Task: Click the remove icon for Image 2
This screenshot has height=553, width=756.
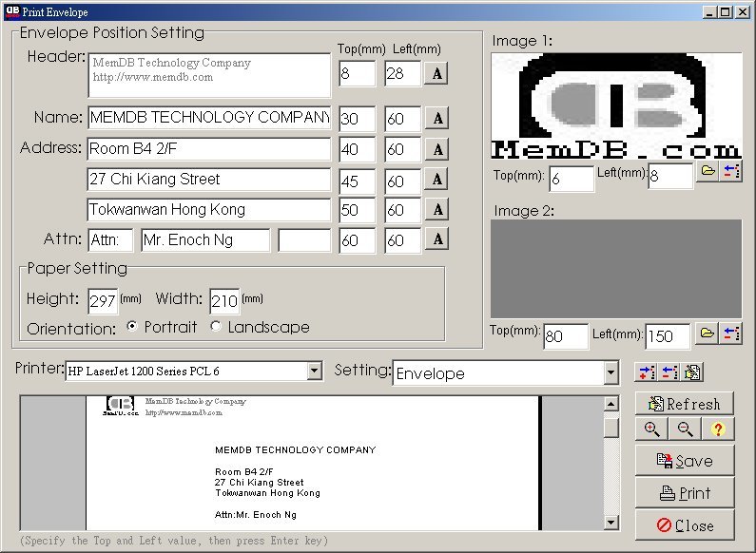Action: pos(731,334)
